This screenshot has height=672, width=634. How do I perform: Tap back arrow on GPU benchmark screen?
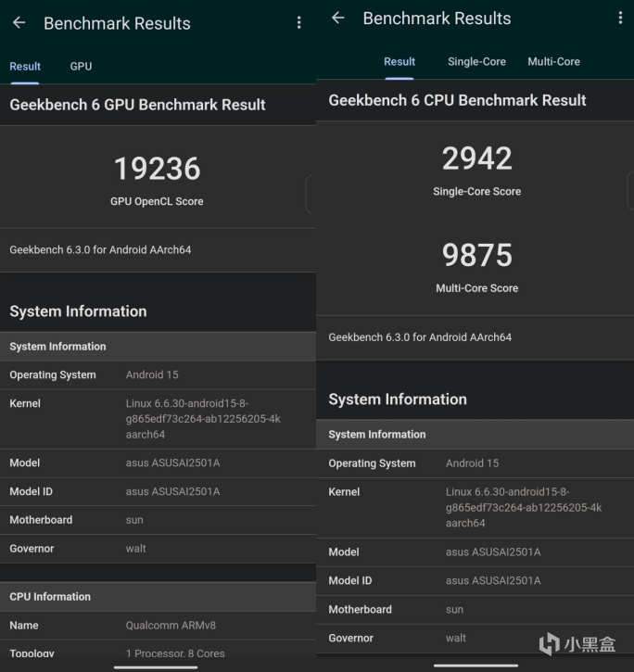pos(19,23)
